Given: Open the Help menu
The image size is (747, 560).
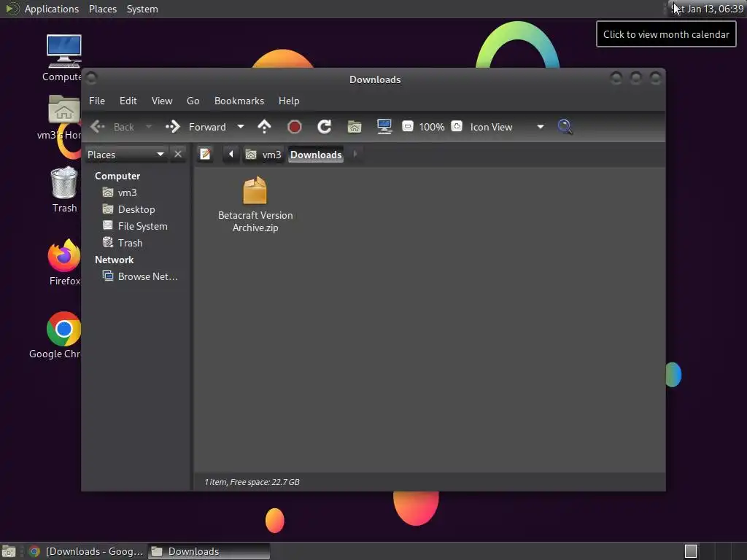Looking at the screenshot, I should coord(289,101).
